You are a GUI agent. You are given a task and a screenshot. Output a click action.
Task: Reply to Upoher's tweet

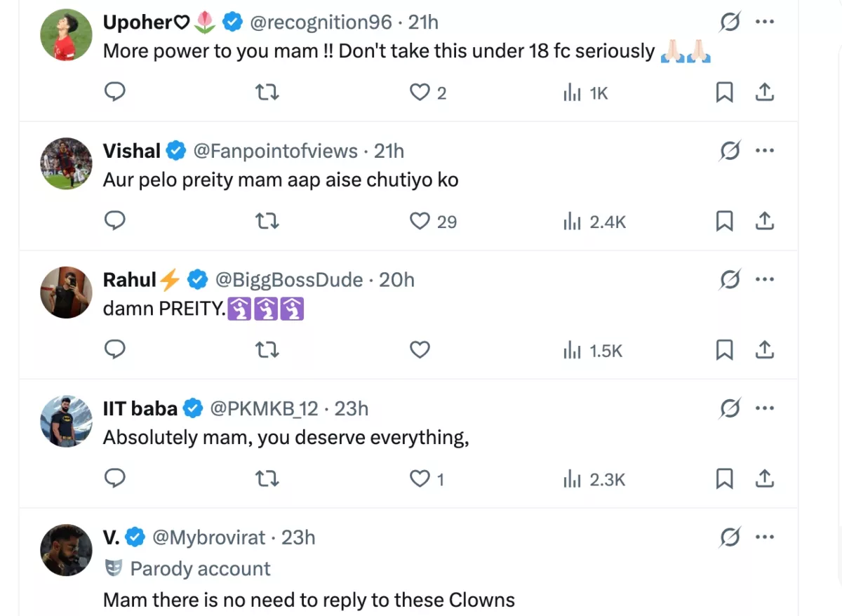(x=114, y=92)
